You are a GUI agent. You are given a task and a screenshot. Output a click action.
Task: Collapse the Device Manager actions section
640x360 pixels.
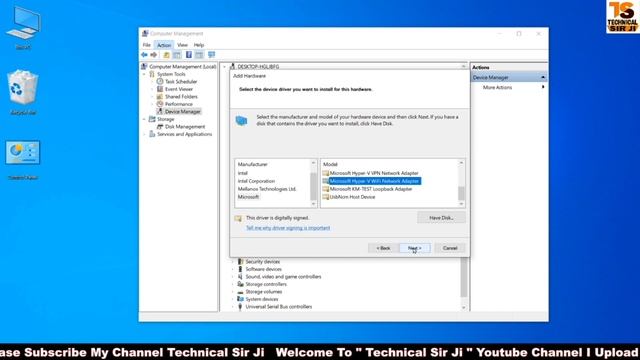[x=543, y=77]
